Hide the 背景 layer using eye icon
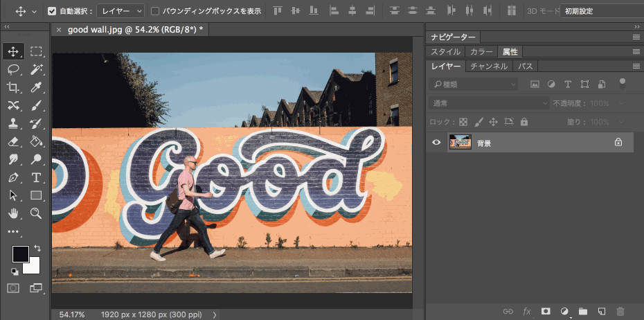 436,142
